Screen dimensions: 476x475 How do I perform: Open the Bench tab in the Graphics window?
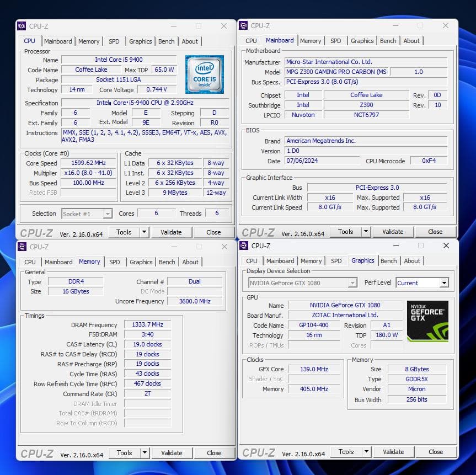pos(388,261)
